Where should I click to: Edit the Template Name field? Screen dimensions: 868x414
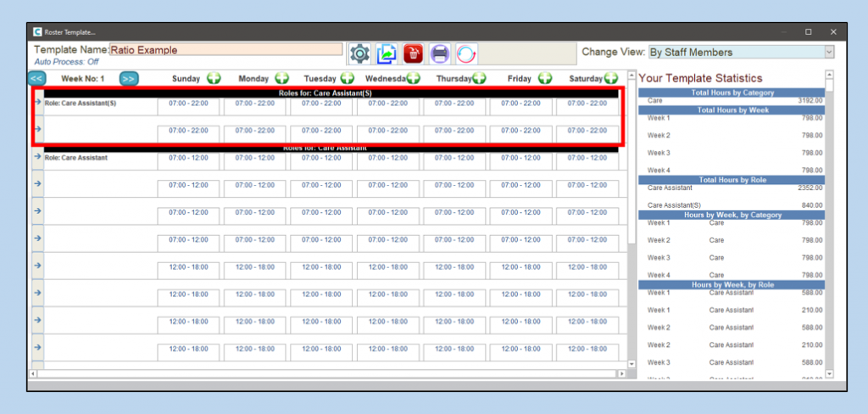(x=225, y=50)
